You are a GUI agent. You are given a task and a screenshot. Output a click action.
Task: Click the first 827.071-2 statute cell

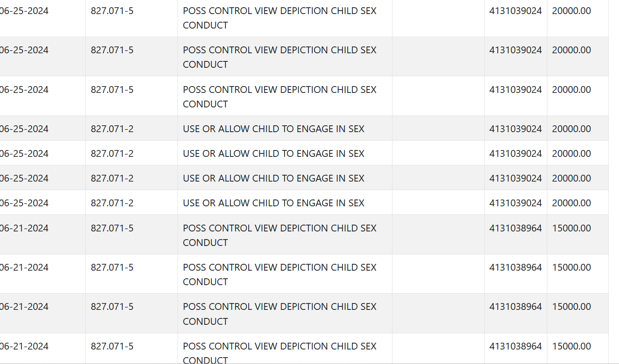coord(112,129)
